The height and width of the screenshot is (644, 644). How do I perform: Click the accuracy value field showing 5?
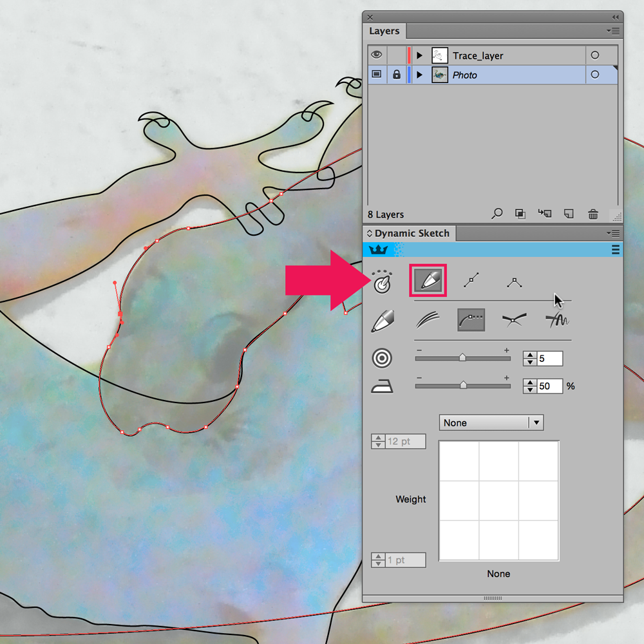[x=550, y=359]
